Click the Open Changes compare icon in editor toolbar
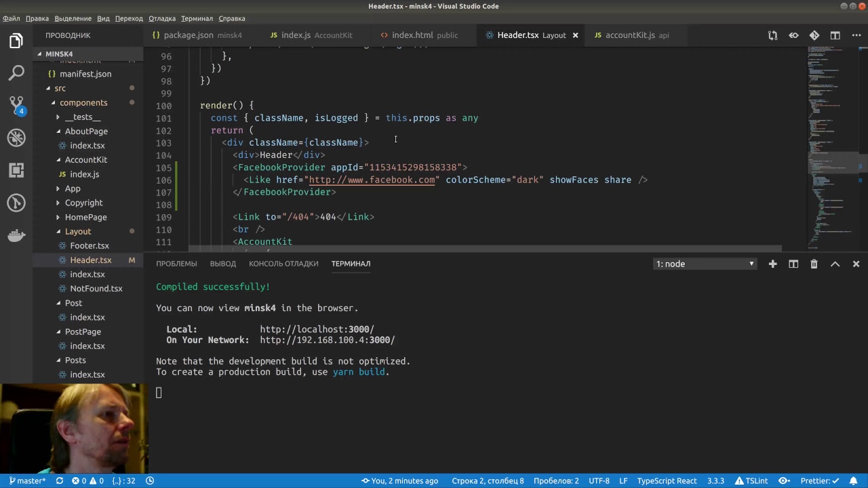Viewport: 868px width, 488px height. tap(772, 35)
